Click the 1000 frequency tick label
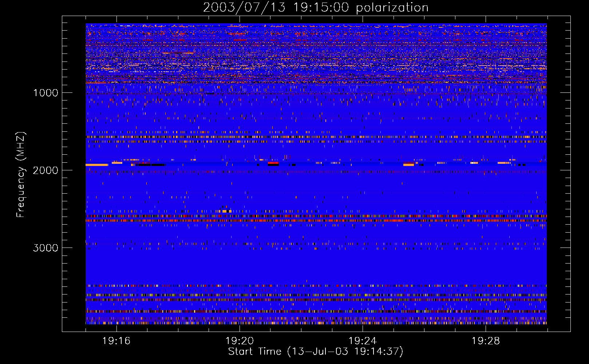 click(x=46, y=93)
